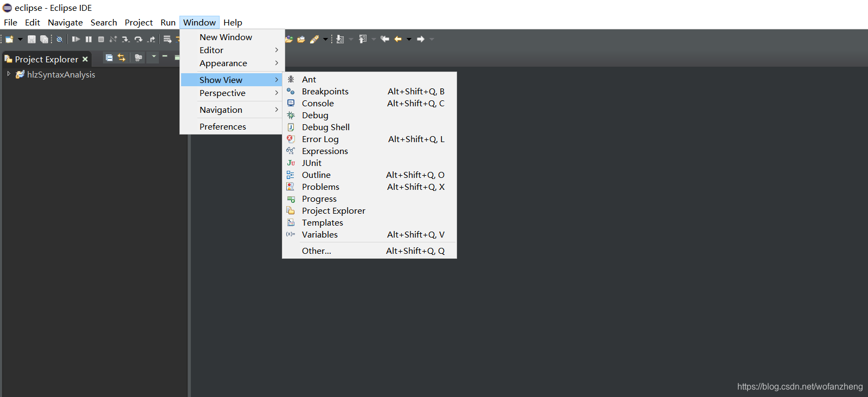
Task: Select the Project Explorer tab
Action: pyautogui.click(x=46, y=59)
